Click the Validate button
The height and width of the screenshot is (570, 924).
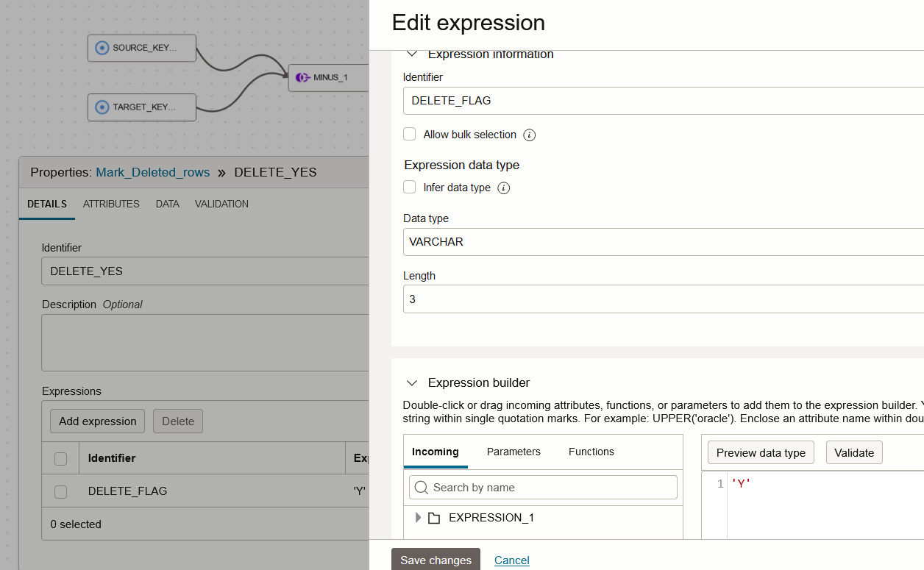(x=853, y=452)
